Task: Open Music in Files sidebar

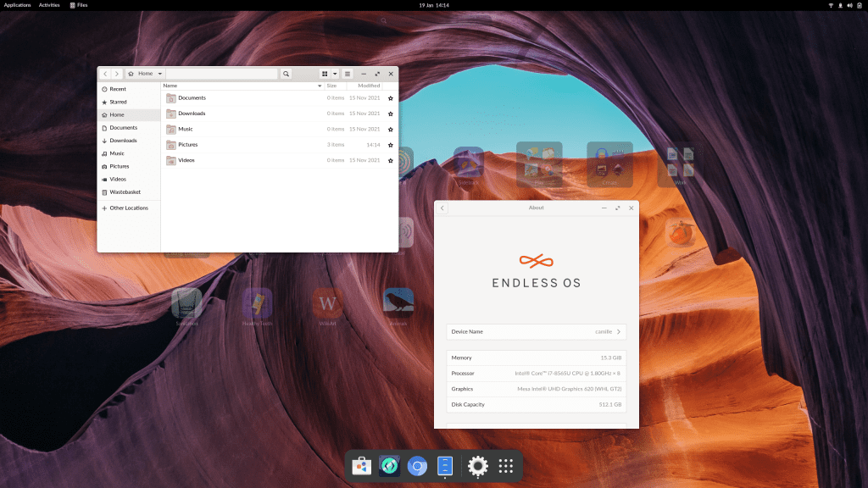Action: pyautogui.click(x=129, y=153)
